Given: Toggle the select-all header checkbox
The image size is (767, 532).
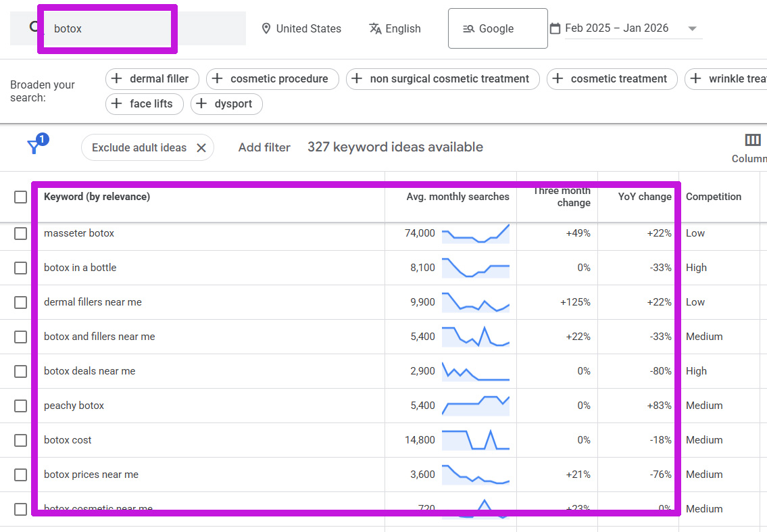Looking at the screenshot, I should click(20, 197).
